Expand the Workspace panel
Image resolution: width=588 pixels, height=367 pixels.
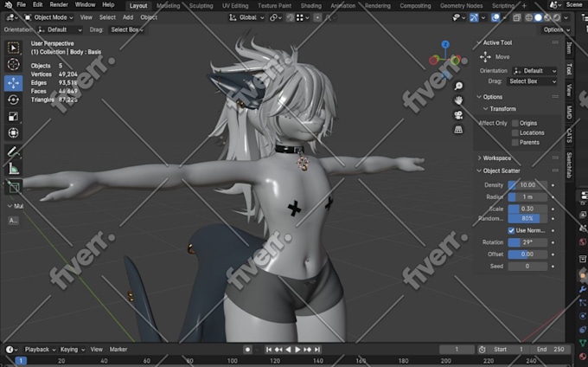[x=496, y=158]
